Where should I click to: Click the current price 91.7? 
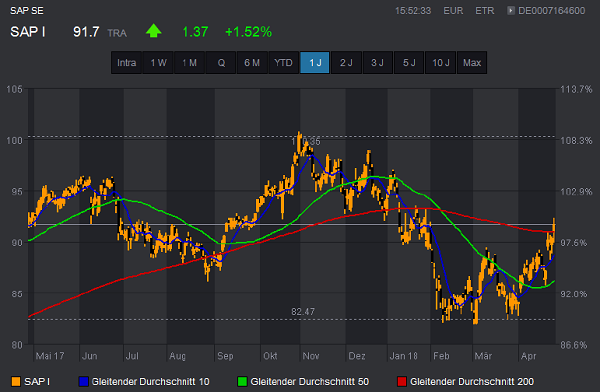point(86,32)
